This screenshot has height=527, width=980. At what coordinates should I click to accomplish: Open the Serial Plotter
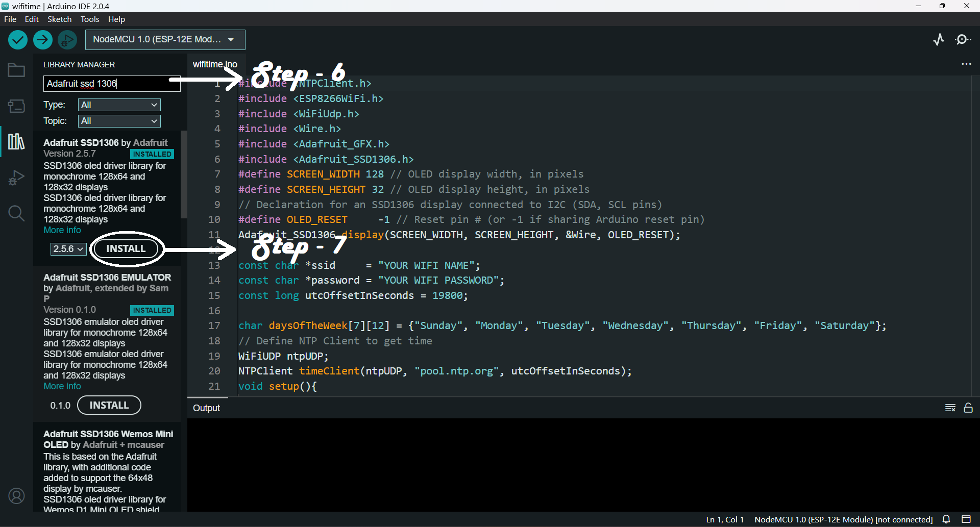click(x=939, y=39)
